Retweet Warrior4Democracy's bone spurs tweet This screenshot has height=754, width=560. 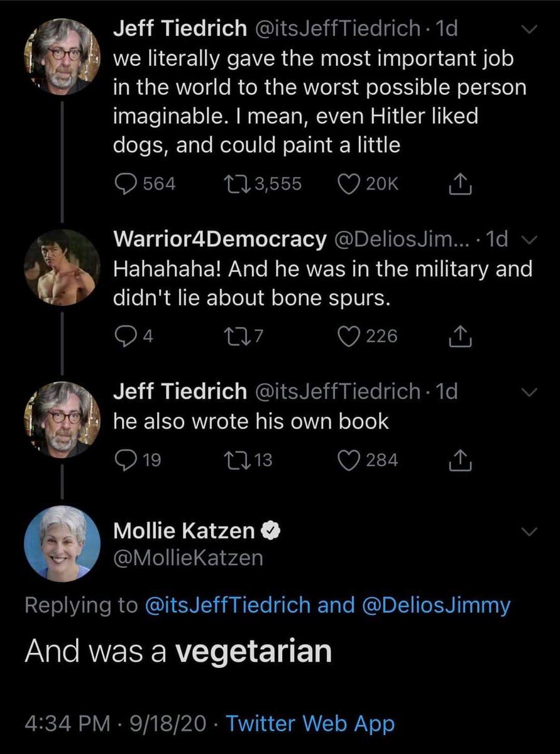click(x=237, y=336)
